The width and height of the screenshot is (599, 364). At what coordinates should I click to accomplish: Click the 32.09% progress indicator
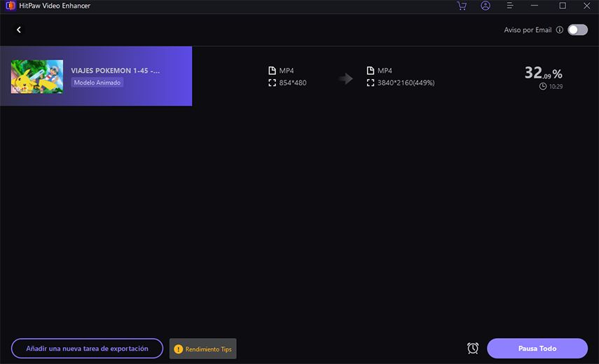pos(543,73)
